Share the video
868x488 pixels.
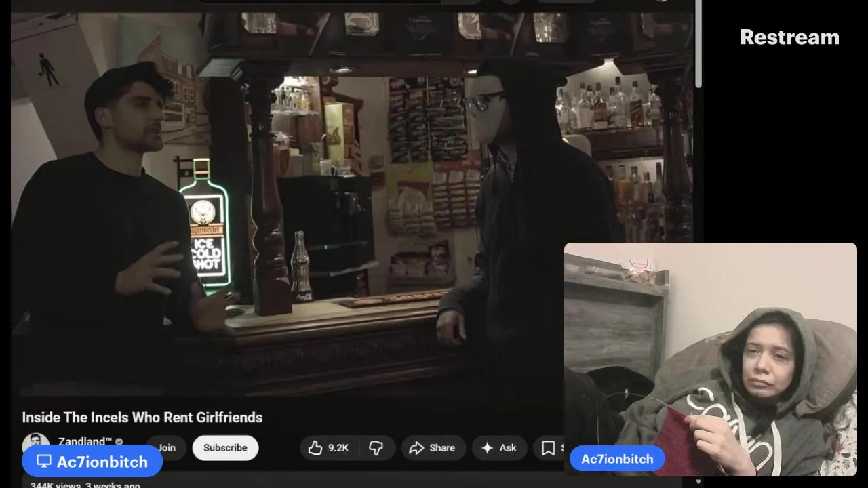pyautogui.click(x=432, y=448)
